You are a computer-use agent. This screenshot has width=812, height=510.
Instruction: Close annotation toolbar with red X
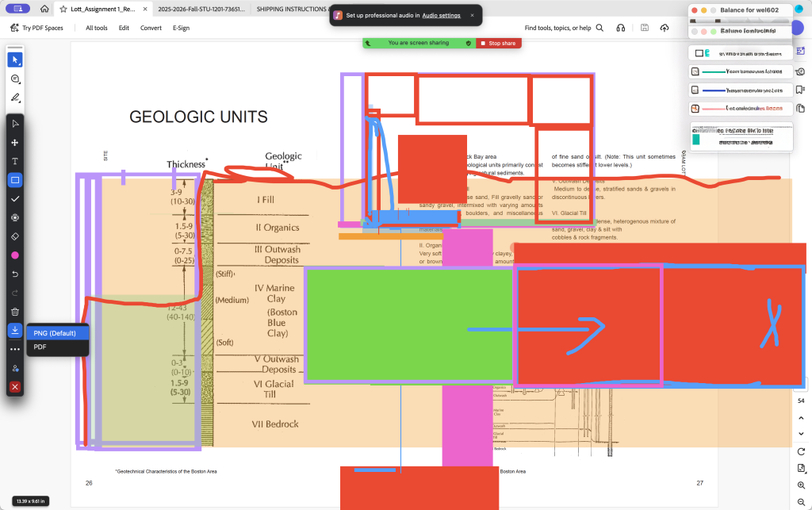pyautogui.click(x=15, y=386)
